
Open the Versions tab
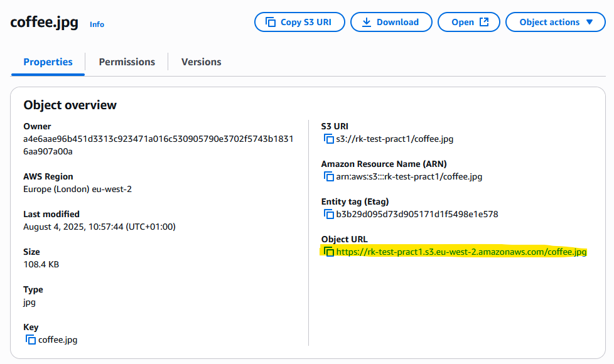click(x=202, y=62)
